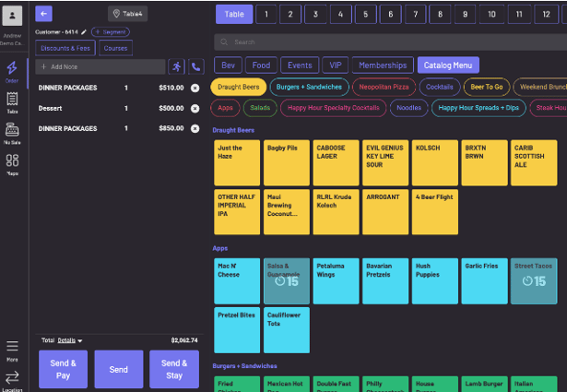The width and height of the screenshot is (567, 392).
Task: Add a new Segment
Action: pyautogui.click(x=109, y=31)
